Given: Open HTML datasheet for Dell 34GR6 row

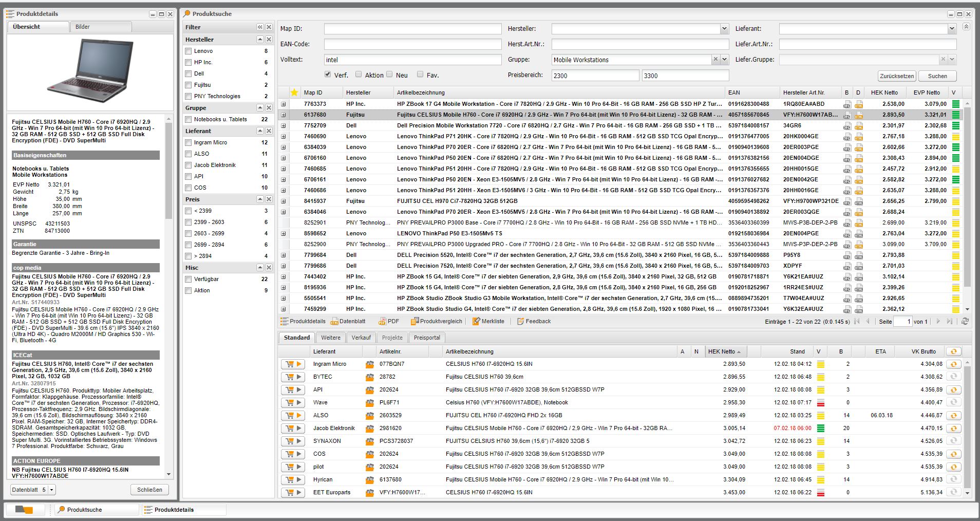Looking at the screenshot, I should pyautogui.click(x=859, y=126).
